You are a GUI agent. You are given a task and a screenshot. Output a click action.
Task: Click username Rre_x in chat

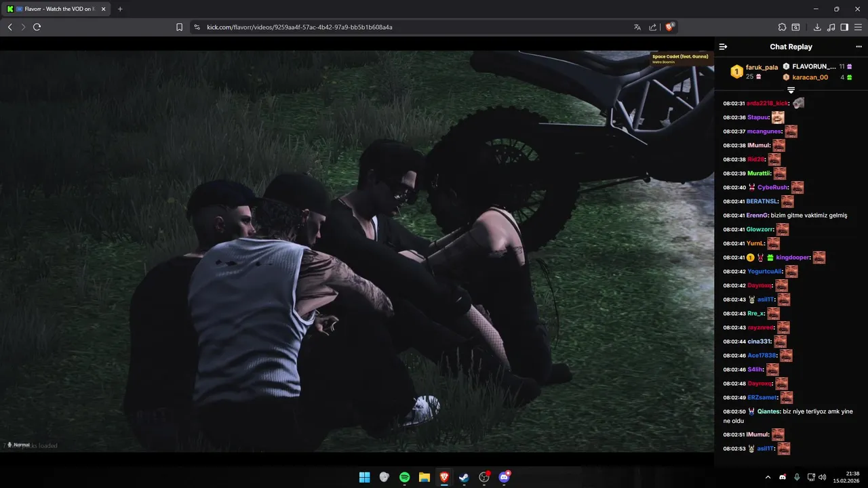click(x=755, y=314)
